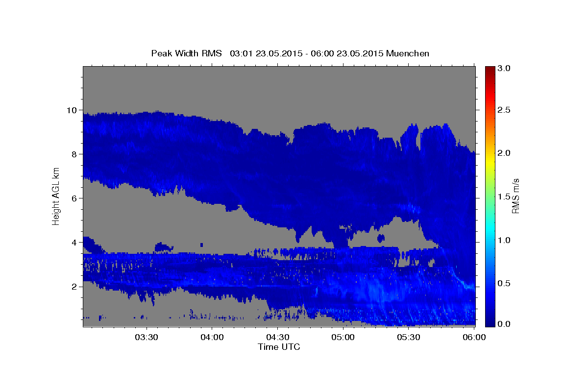Click the colorbar value 2.0
Screen dimensions: 588x392
coord(505,153)
